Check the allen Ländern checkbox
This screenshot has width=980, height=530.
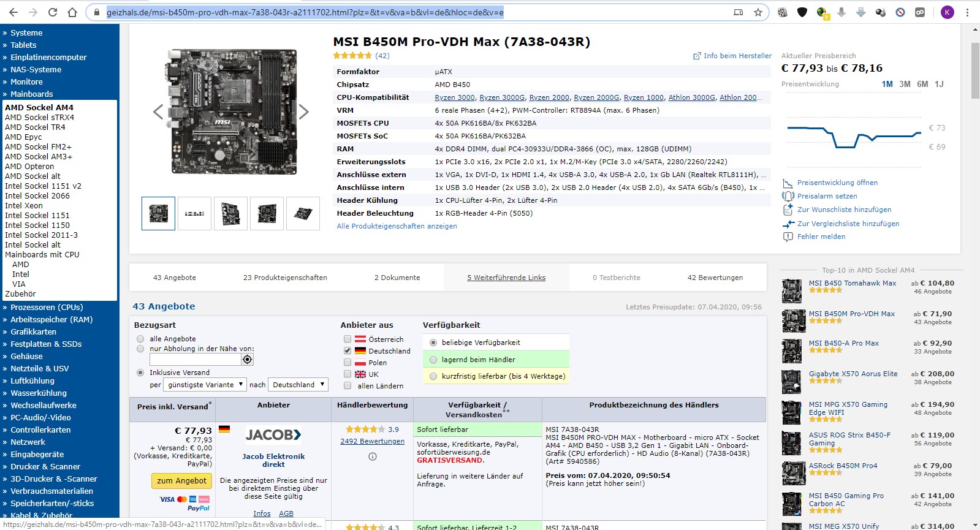tap(348, 386)
